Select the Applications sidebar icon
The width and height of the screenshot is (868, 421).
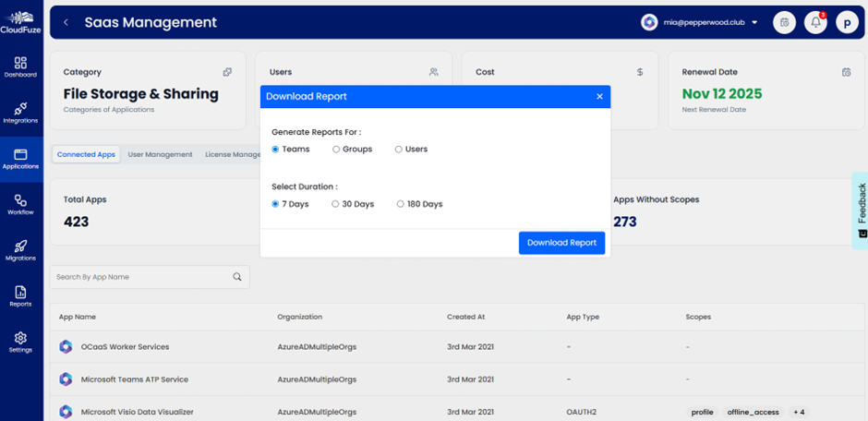pos(20,154)
